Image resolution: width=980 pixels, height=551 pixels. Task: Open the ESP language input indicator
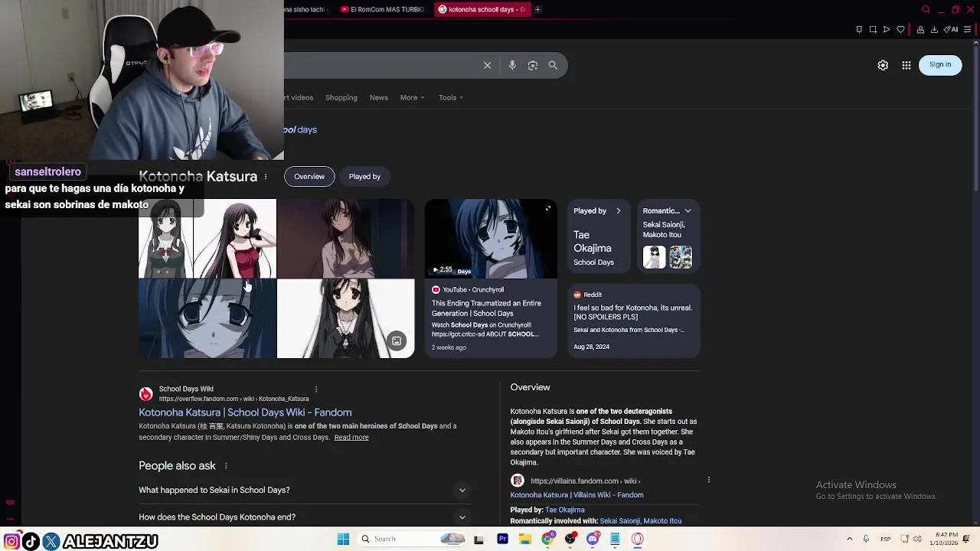click(886, 539)
